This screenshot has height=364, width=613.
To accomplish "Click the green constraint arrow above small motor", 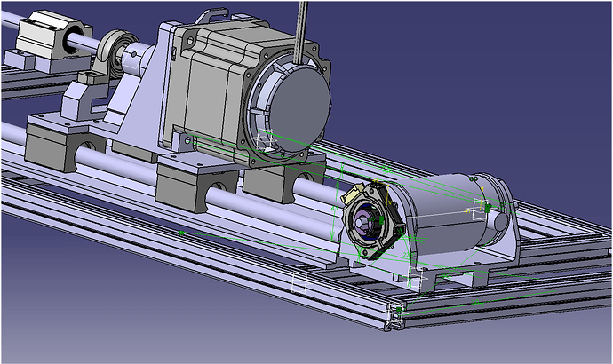I will click(x=386, y=167).
